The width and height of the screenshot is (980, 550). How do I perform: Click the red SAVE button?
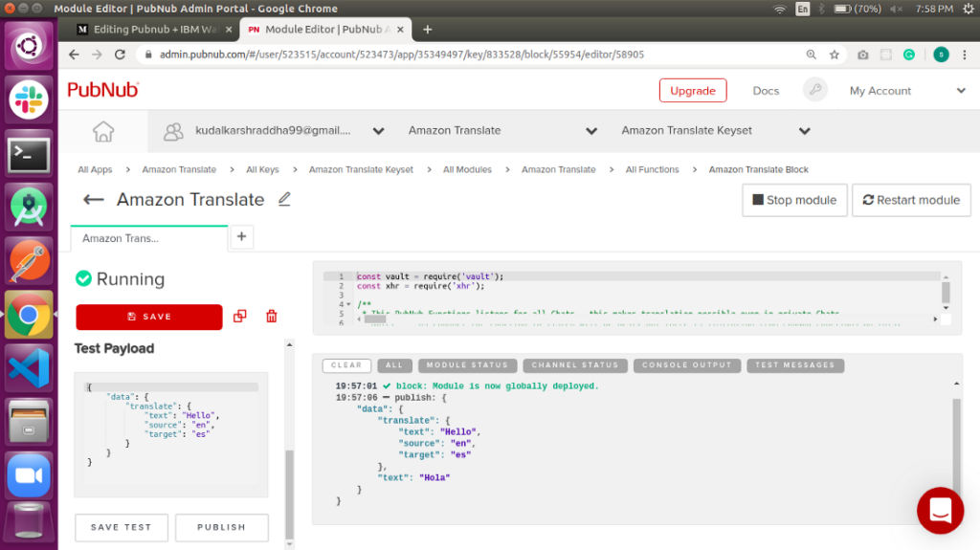click(x=148, y=317)
